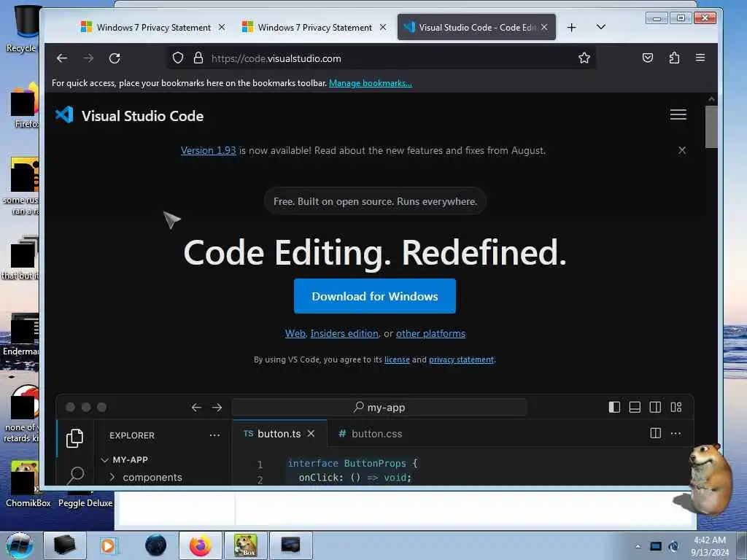Screen dimensions: 747x560
Task: Show hidden system tray icons
Action: pos(638,546)
